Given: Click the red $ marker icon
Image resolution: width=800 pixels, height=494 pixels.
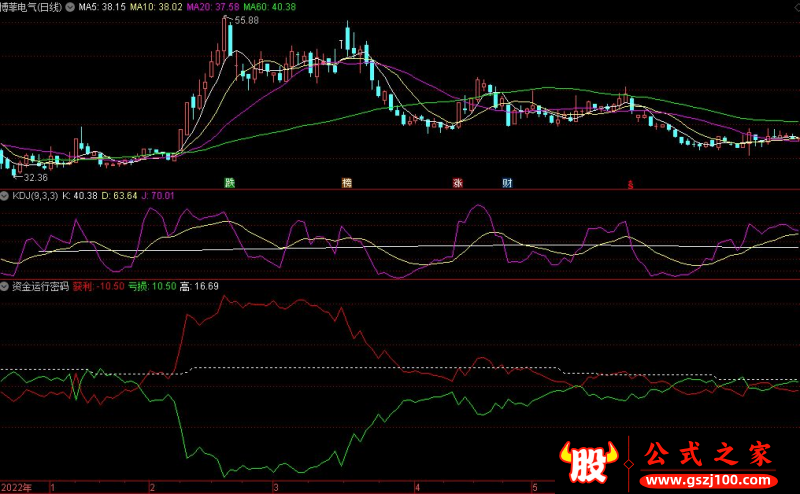Looking at the screenshot, I should [x=631, y=184].
